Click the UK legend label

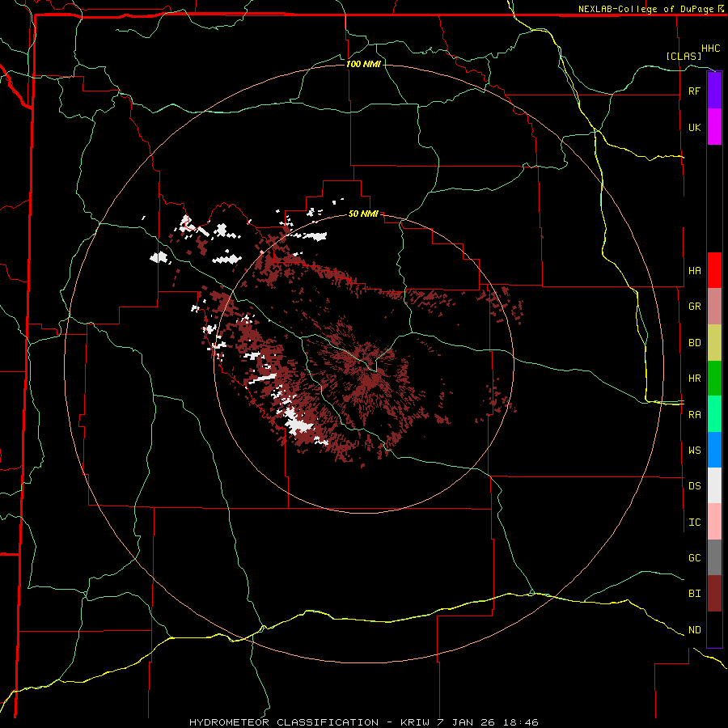tap(694, 127)
